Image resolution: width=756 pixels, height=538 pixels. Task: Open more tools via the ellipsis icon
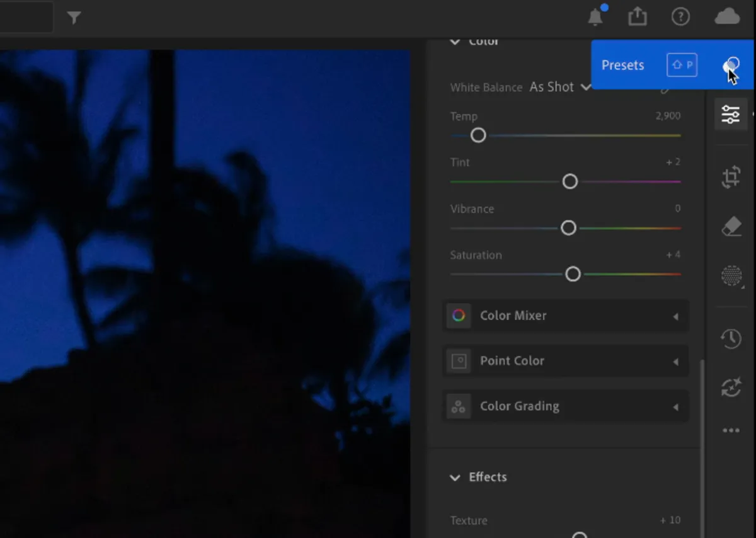[731, 430]
